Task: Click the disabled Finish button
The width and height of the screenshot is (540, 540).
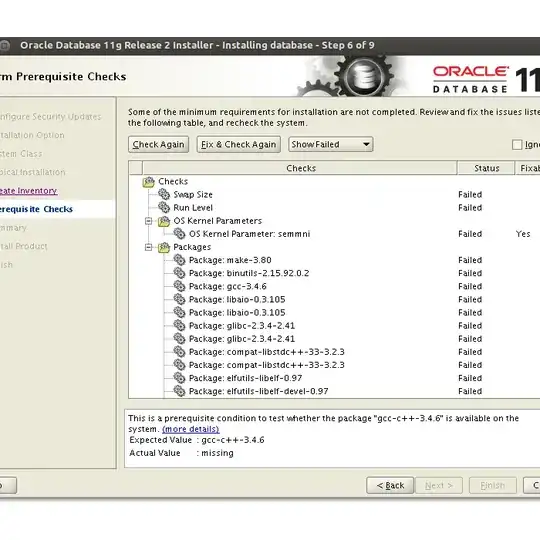Action: (492, 486)
